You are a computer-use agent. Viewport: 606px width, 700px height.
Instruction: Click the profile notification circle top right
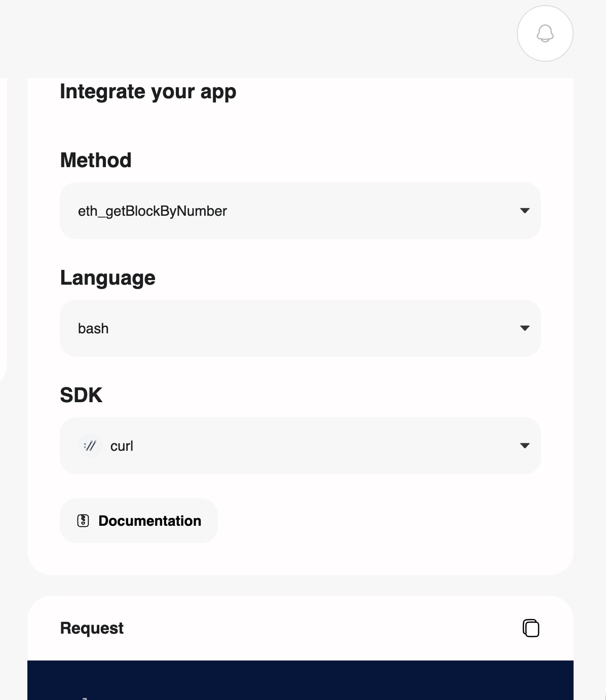click(x=545, y=33)
